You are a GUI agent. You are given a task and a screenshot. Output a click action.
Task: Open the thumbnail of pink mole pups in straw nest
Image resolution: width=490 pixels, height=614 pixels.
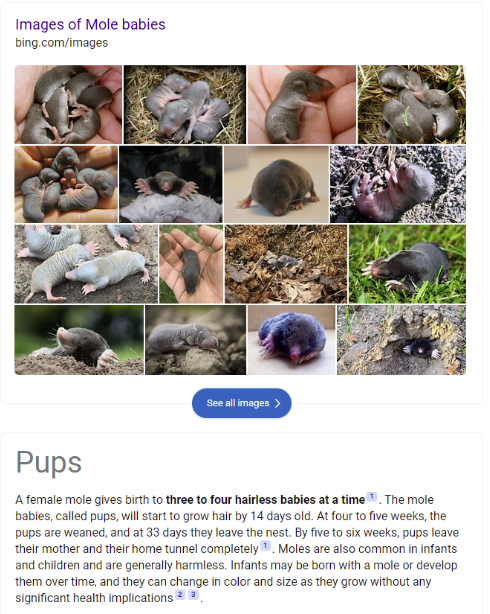click(185, 105)
